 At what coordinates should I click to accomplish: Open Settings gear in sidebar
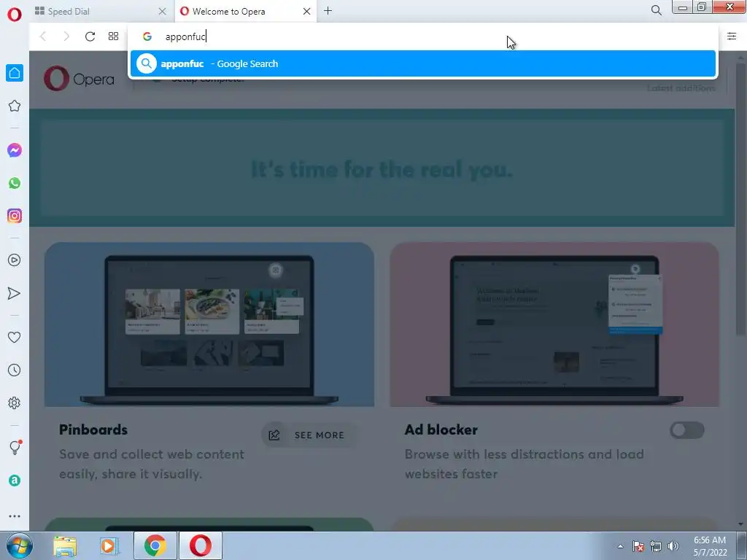pos(15,402)
